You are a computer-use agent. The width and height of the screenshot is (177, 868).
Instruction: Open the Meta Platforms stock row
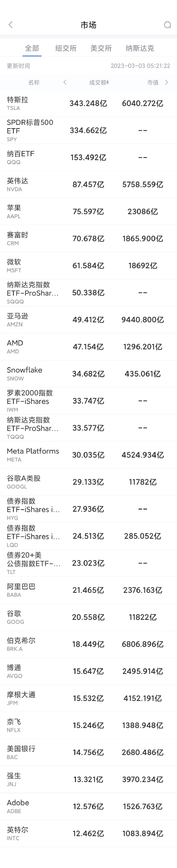pyautogui.click(x=88, y=455)
